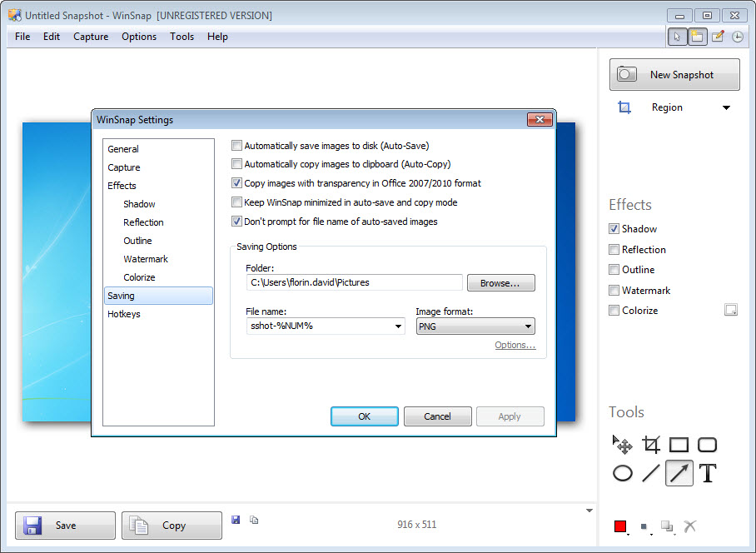This screenshot has height=553, width=756.
Task: Click the blue Region crop icon
Action: (x=624, y=107)
